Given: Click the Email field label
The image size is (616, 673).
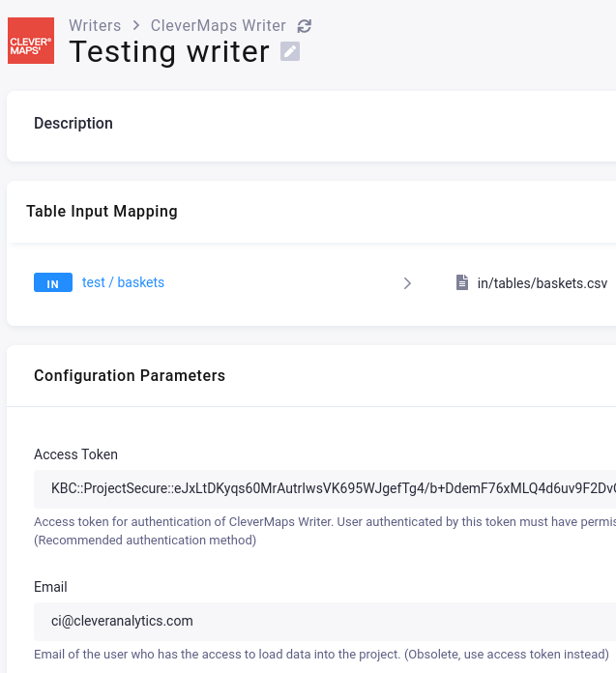Looking at the screenshot, I should click(50, 587).
